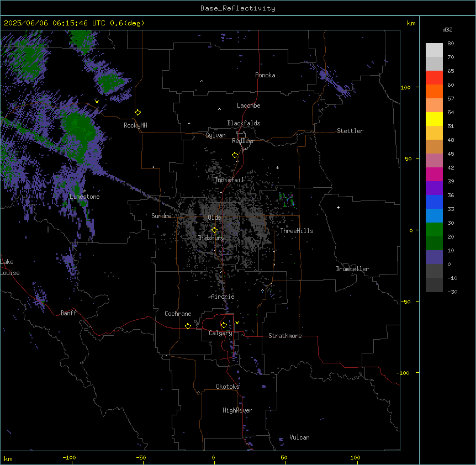This screenshot has height=465, width=476.
Task: Click the Didsbury town label
Action: pos(211,238)
